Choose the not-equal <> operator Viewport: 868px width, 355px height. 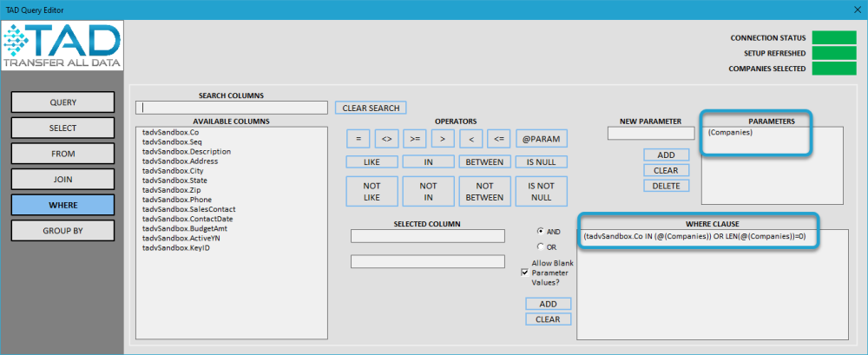pyautogui.click(x=387, y=139)
